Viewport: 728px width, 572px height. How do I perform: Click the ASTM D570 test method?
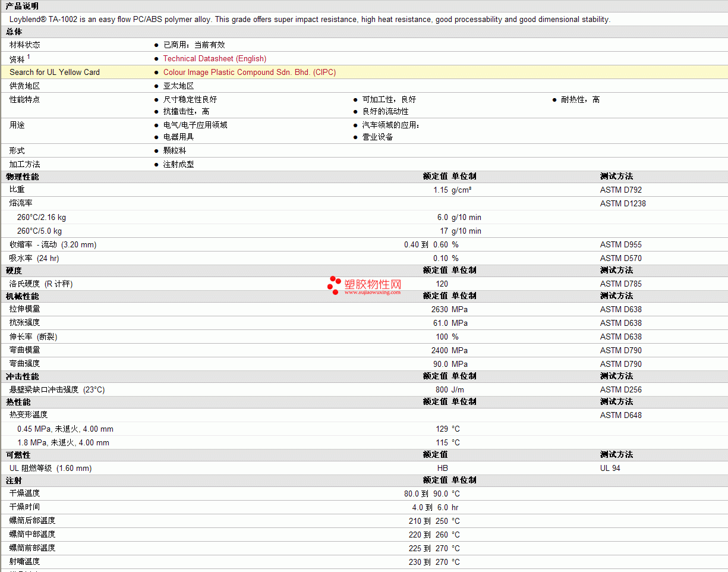[621, 258]
